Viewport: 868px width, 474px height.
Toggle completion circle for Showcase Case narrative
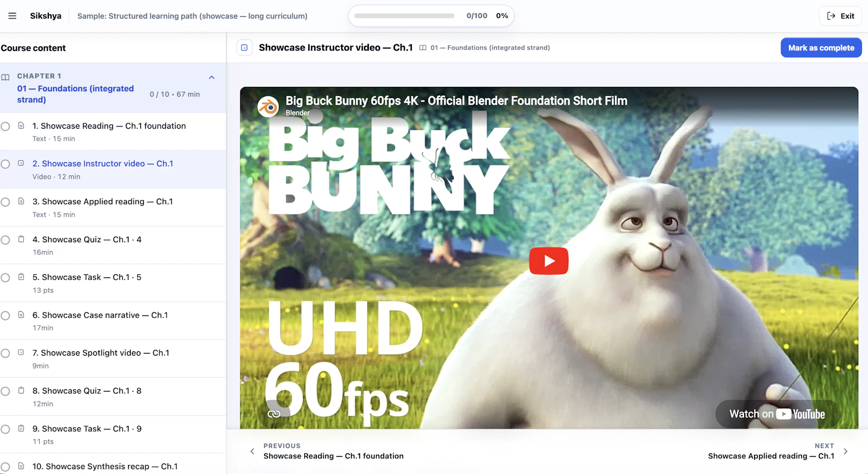tap(5, 315)
